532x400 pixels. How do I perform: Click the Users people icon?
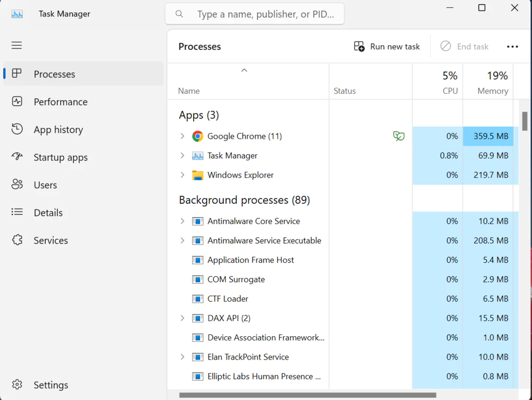pyautogui.click(x=17, y=184)
